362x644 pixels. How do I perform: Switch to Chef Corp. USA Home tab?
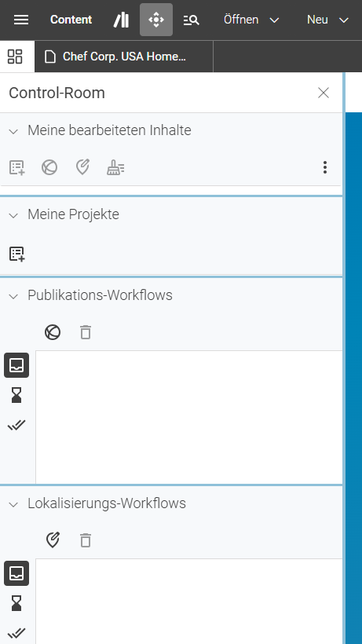(124, 57)
